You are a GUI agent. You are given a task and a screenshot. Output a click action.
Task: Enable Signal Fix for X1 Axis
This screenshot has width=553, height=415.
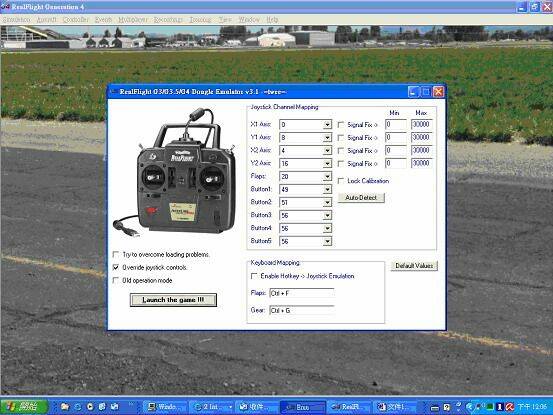pos(341,125)
